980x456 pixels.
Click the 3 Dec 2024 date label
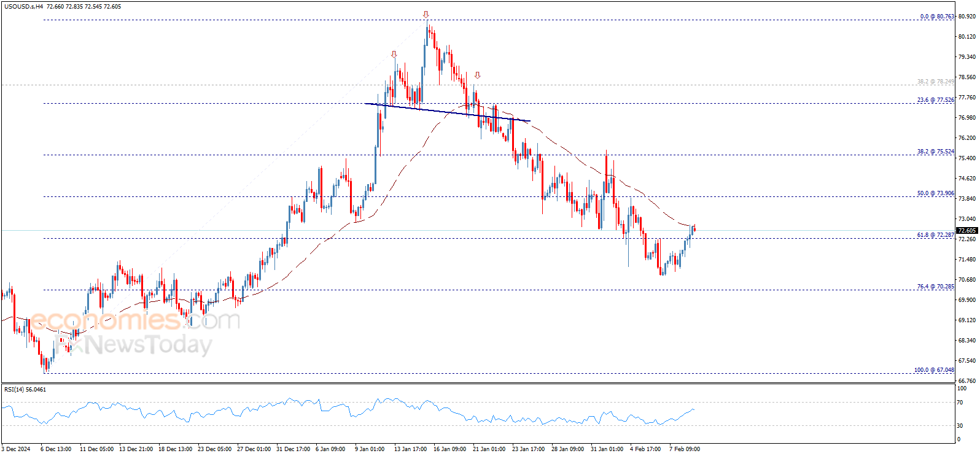point(16,449)
